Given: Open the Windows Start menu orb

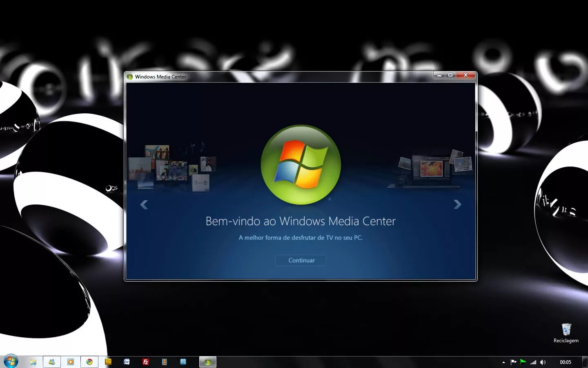Looking at the screenshot, I should [11, 362].
